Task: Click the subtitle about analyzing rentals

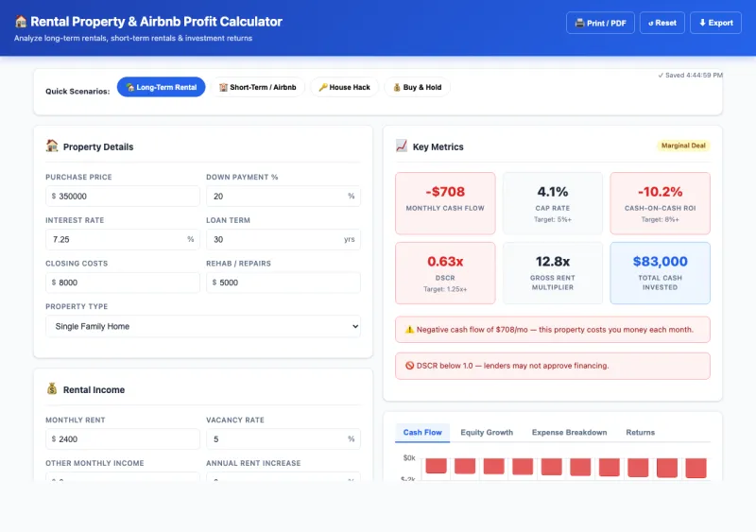Action: [x=133, y=38]
